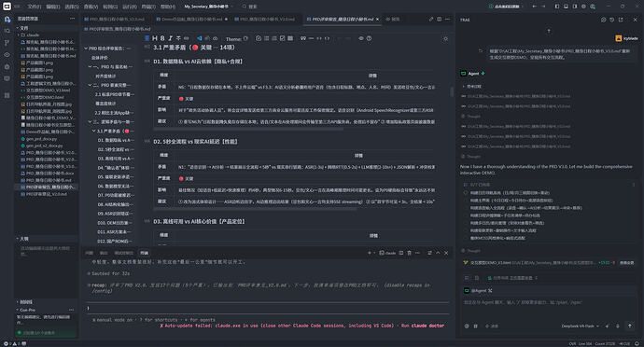
Task: Open explorer more actions (…) button
Action: point(72,19)
